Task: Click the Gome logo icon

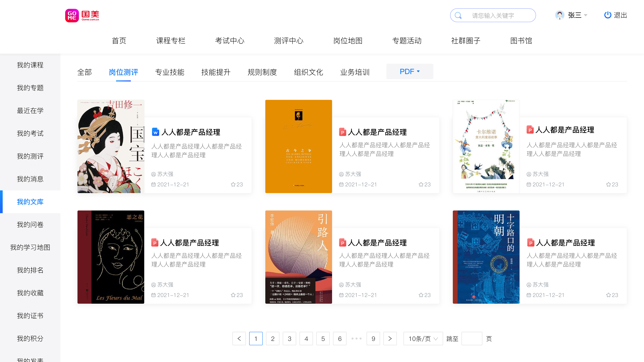Action: [72, 16]
